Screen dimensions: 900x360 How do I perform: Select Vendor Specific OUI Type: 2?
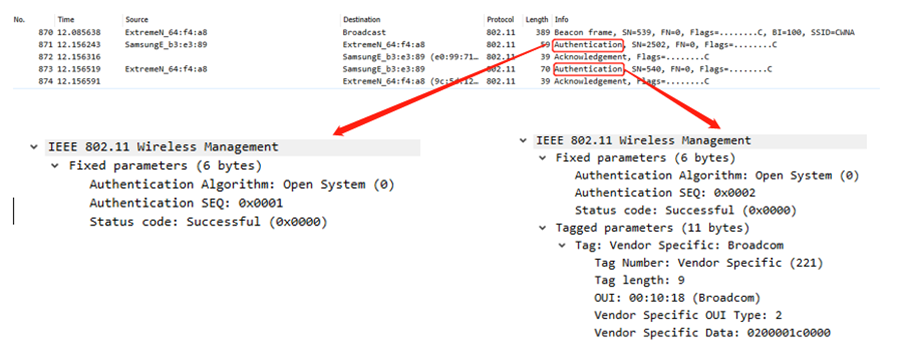(688, 316)
